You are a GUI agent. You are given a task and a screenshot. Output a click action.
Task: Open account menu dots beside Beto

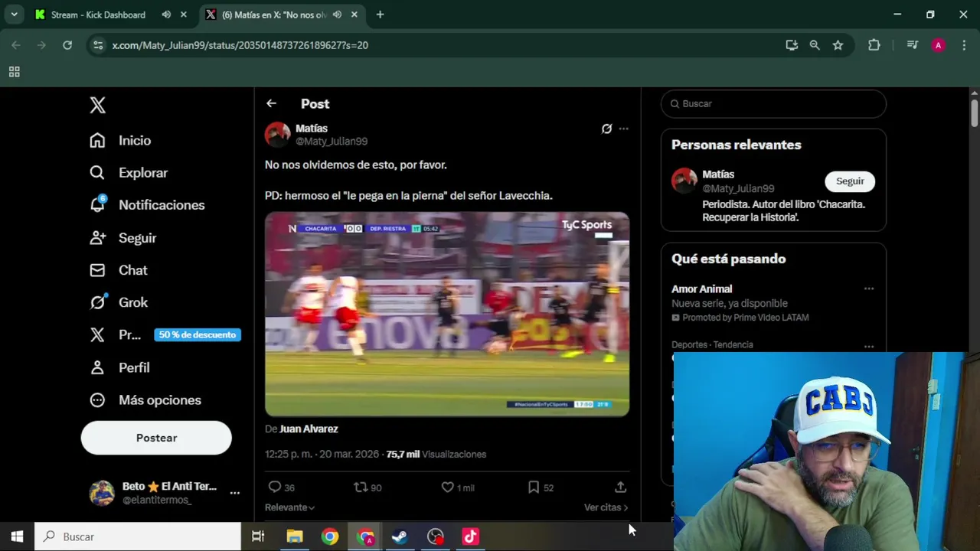point(234,492)
